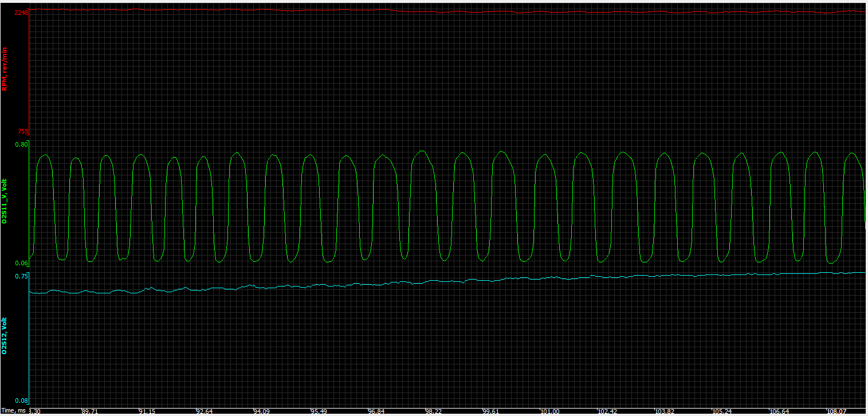This screenshot has height=416, width=868.
Task: Click the 0.08 volt O2S12 scale value
Action: pyautogui.click(x=21, y=401)
